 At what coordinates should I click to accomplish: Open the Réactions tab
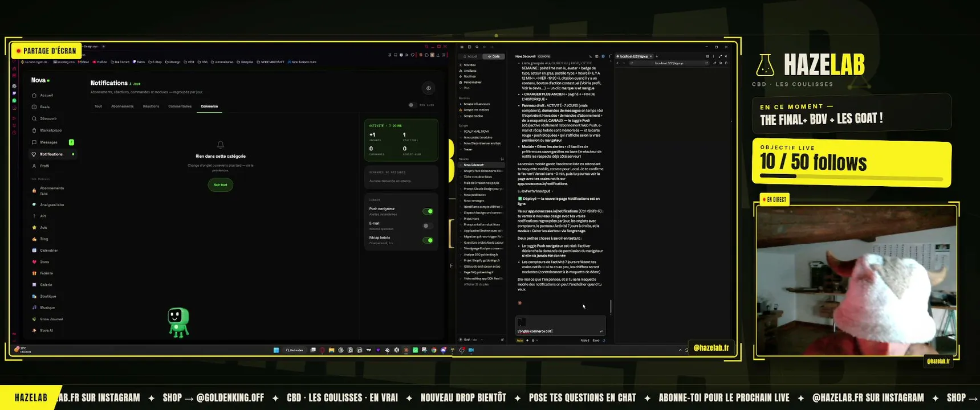151,106
